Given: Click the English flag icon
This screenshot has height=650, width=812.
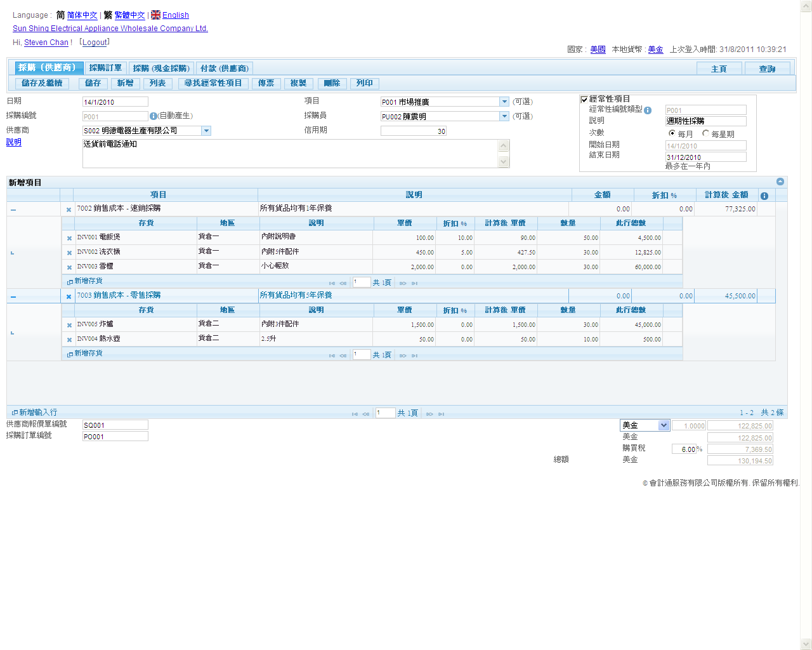Looking at the screenshot, I should pos(155,15).
